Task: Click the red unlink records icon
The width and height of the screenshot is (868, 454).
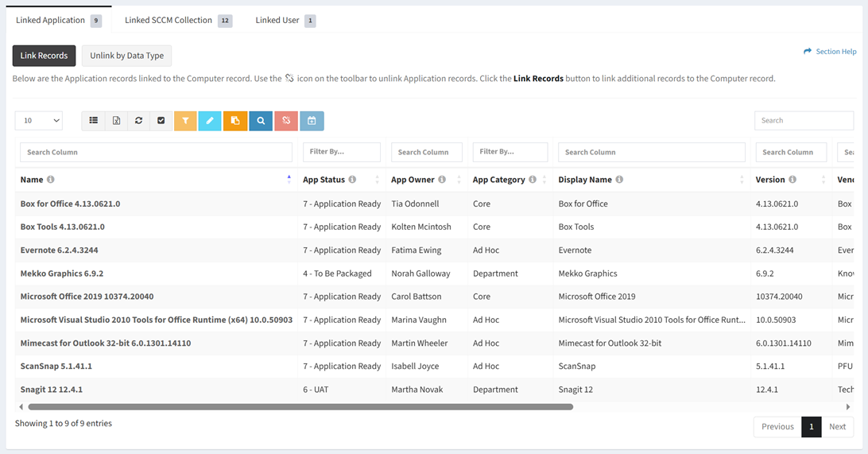Action: pos(286,121)
